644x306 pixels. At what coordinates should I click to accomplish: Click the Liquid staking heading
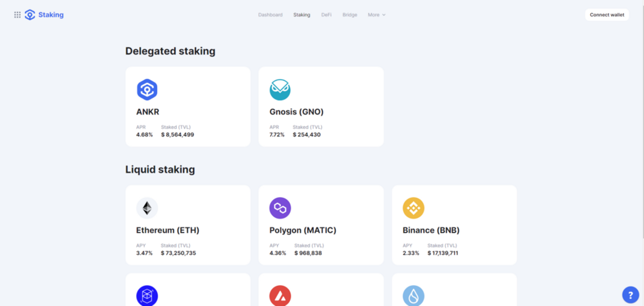pos(160,169)
